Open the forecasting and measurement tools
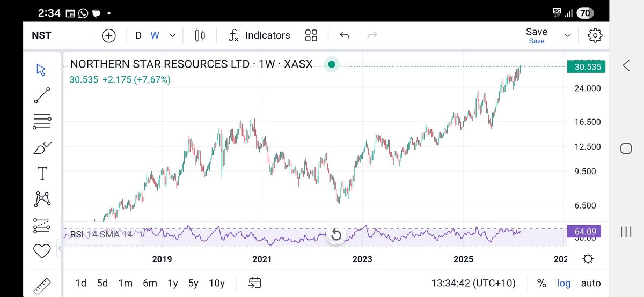 pos(42,225)
